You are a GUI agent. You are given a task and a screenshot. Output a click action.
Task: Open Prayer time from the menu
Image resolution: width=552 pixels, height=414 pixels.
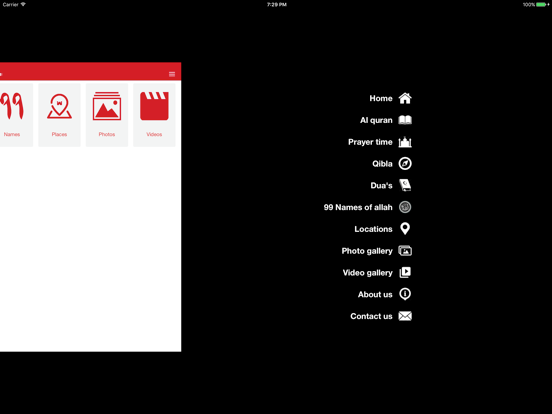370,142
